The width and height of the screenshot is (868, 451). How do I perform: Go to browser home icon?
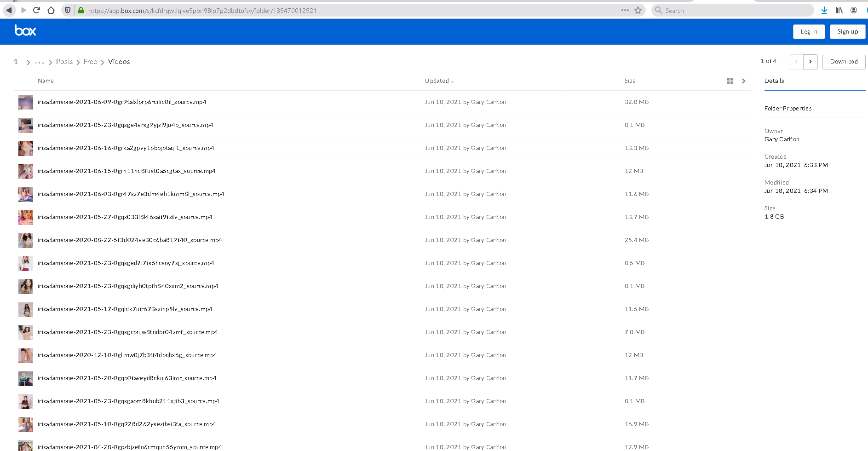(51, 10)
